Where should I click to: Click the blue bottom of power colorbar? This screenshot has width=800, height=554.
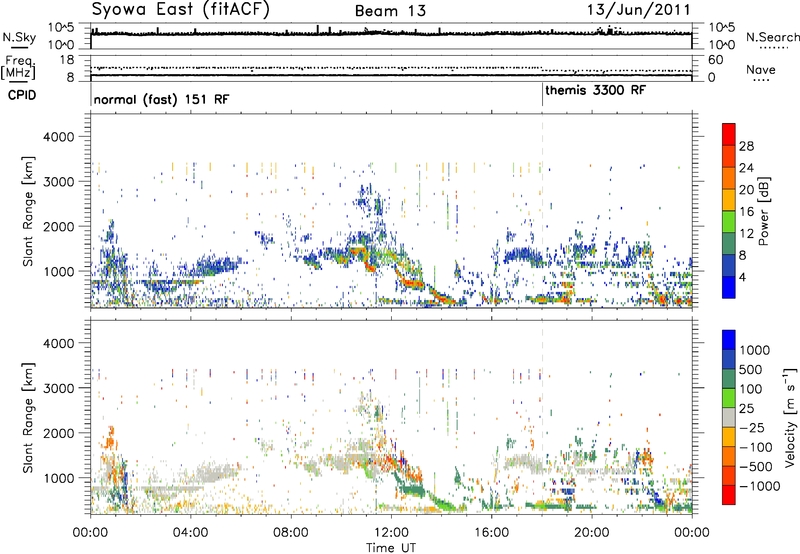click(x=729, y=287)
